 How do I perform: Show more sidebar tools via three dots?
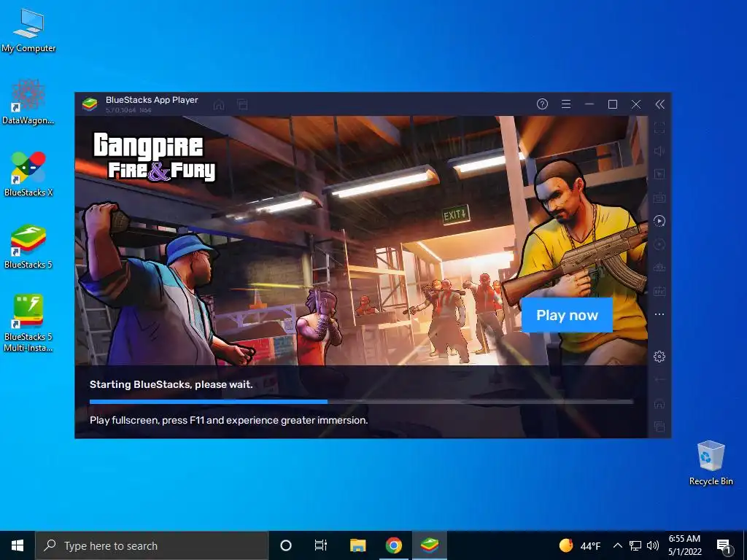659,314
